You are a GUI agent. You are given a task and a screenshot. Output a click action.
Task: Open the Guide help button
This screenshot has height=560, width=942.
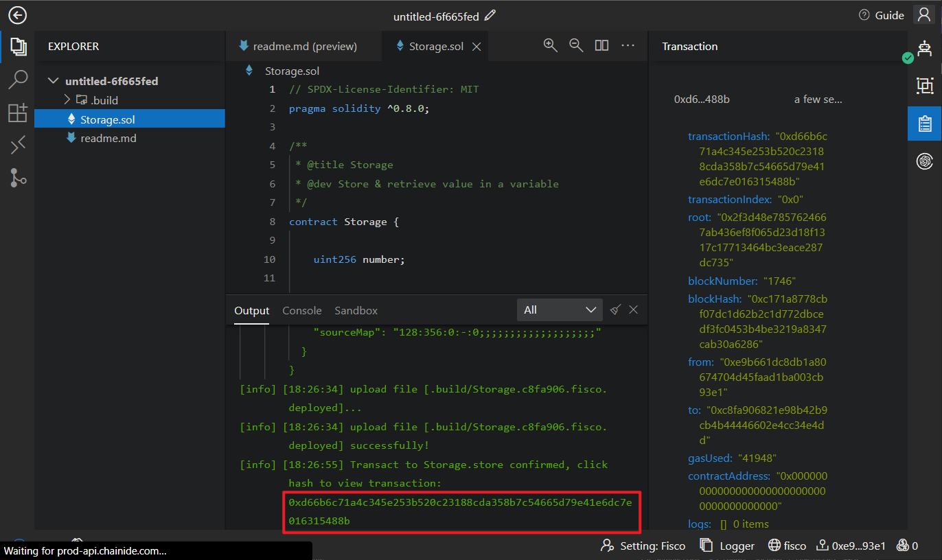[x=882, y=15]
